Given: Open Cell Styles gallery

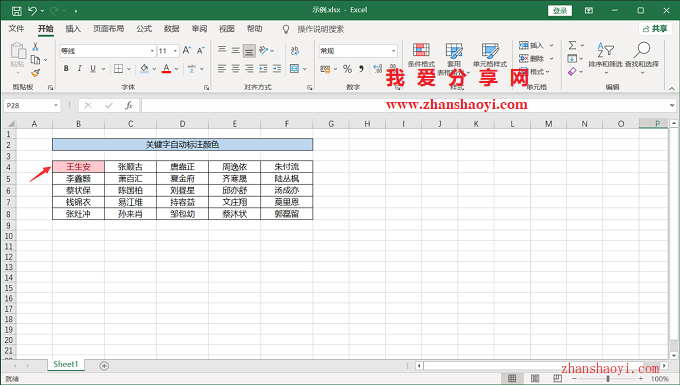Looking at the screenshot, I should [490, 55].
